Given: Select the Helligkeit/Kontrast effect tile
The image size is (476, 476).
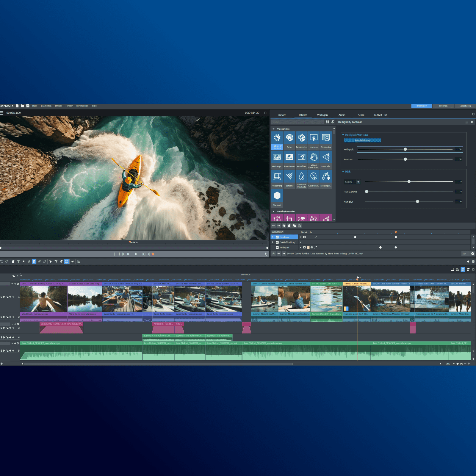Looking at the screenshot, I should pyautogui.click(x=277, y=141).
